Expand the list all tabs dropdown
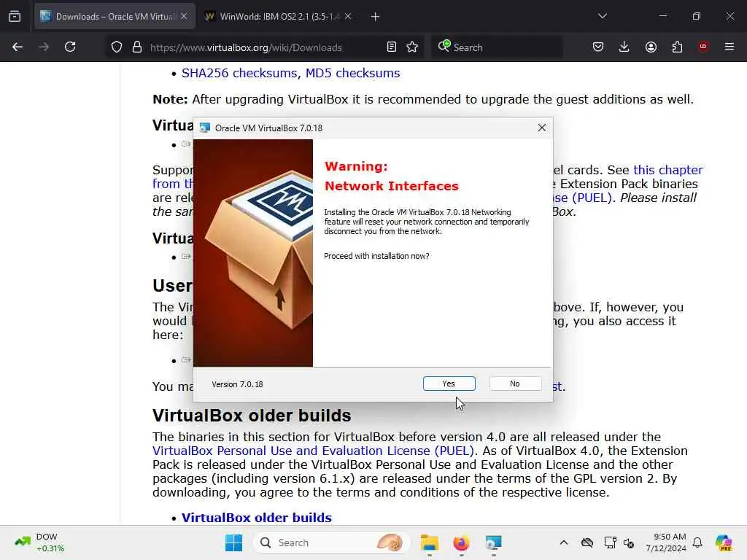 click(603, 16)
